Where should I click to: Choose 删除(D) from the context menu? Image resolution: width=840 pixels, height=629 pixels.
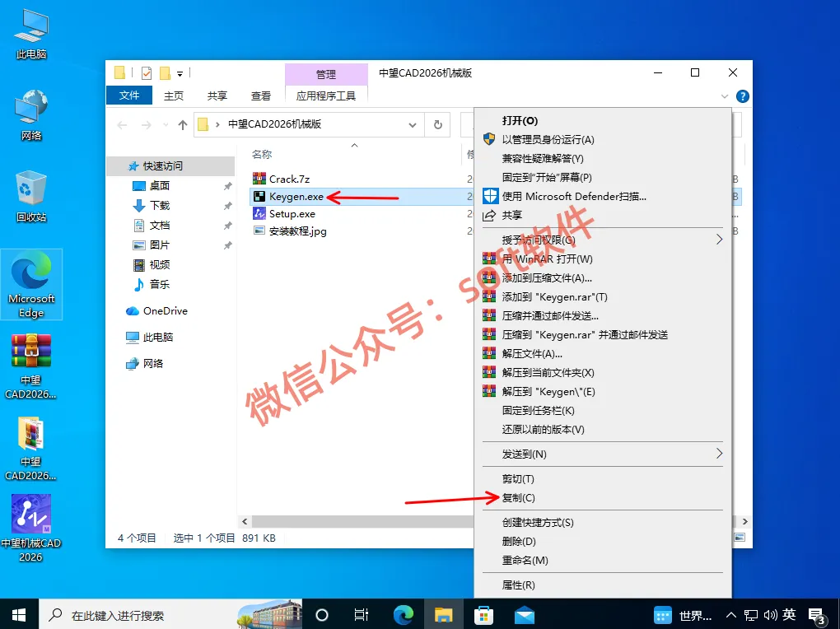(603, 541)
